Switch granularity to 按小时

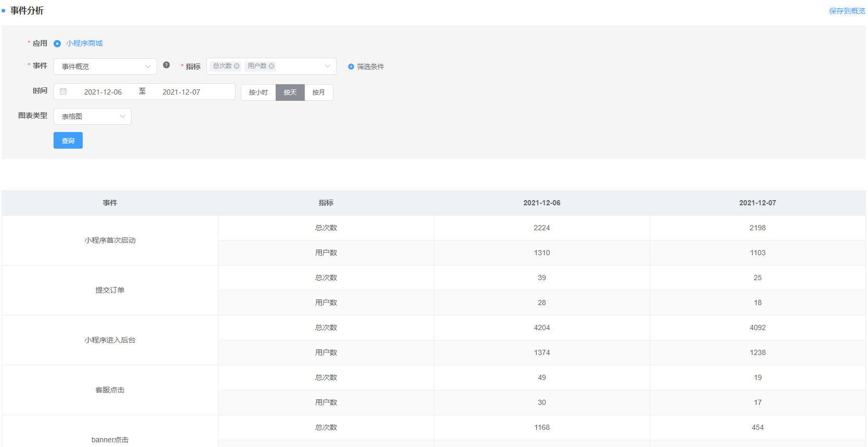(258, 93)
